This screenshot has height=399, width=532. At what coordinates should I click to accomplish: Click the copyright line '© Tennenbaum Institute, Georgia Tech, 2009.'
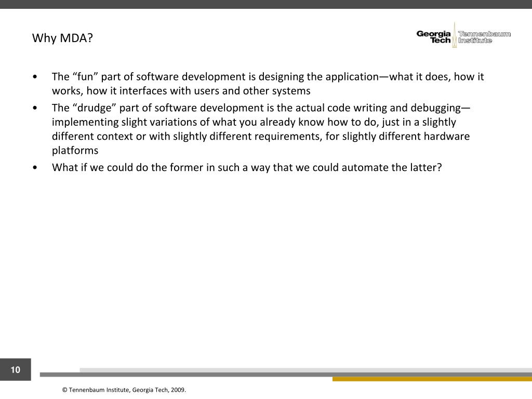pos(124,390)
